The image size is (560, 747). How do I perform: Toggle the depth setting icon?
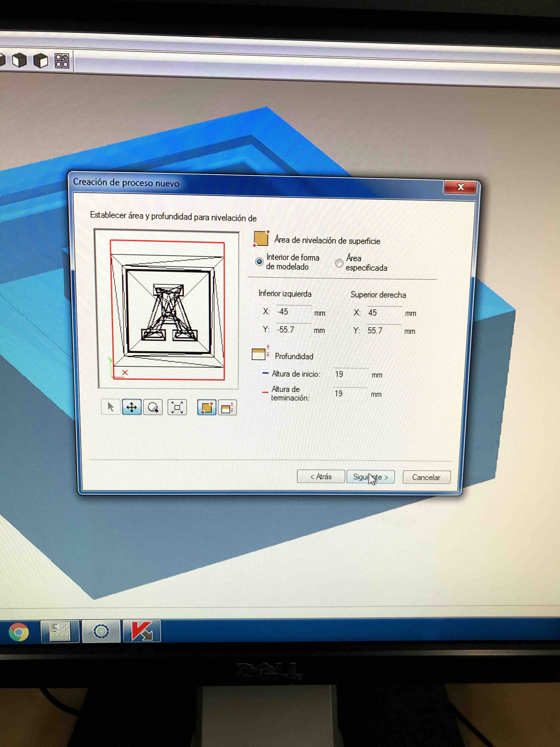(228, 408)
